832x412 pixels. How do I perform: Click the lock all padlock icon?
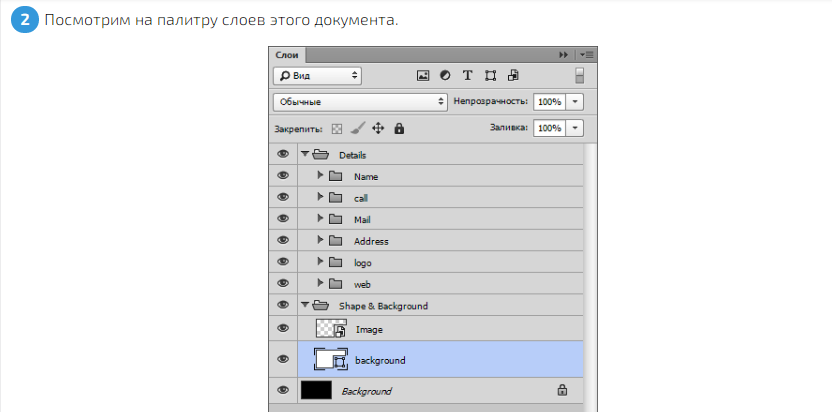coord(399,128)
